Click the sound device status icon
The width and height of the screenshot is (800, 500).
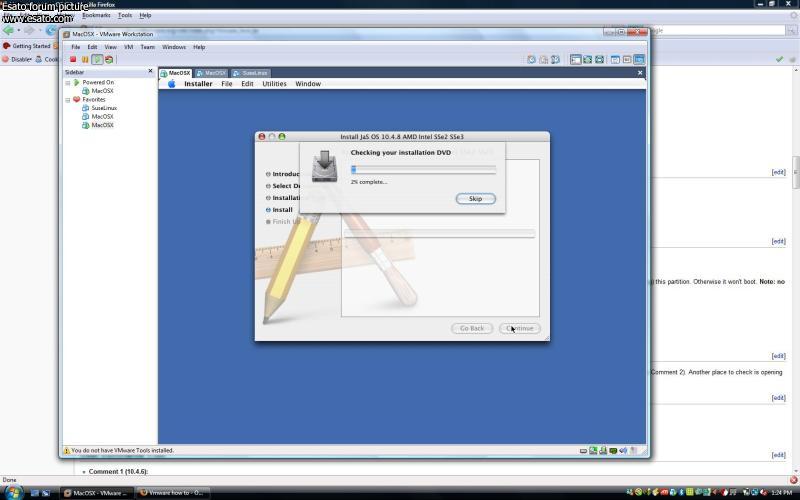point(623,451)
